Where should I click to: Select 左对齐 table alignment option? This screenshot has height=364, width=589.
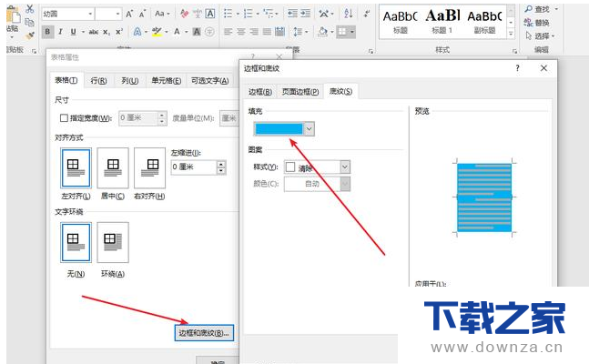[x=76, y=168]
